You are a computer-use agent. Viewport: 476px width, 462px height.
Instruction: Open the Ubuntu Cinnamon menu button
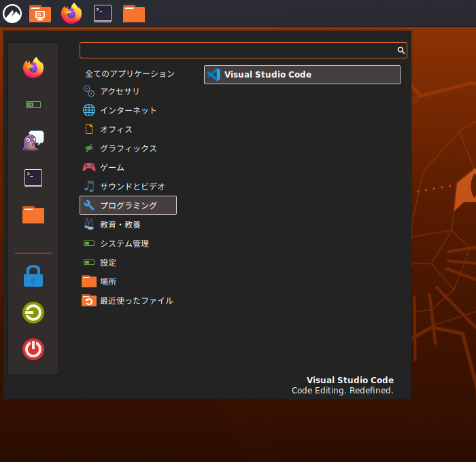(12, 14)
